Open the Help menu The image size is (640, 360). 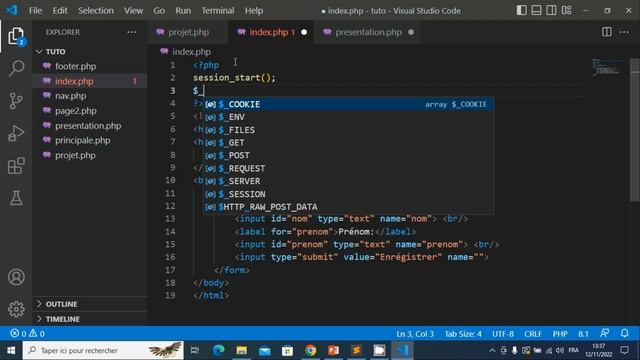tap(254, 11)
